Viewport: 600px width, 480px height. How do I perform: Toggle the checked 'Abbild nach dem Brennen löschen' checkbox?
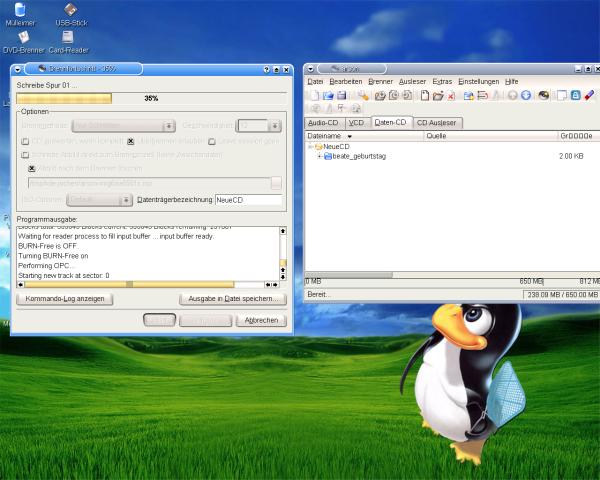point(32,168)
